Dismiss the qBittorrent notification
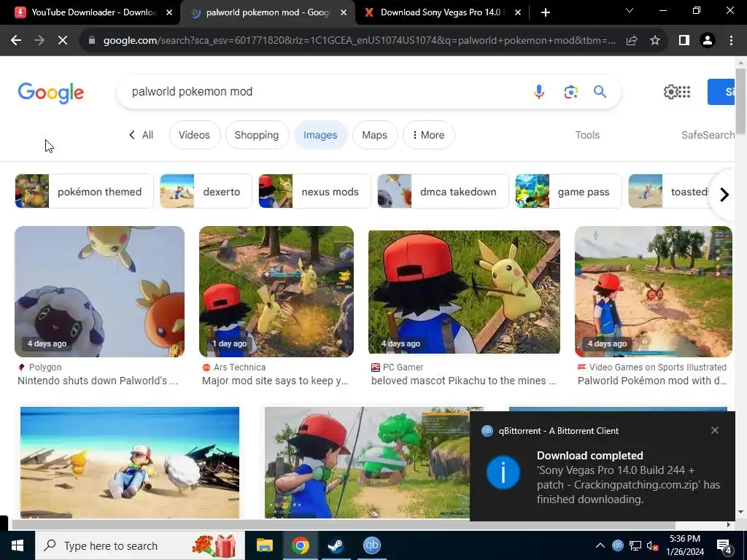The height and width of the screenshot is (560, 747). pyautogui.click(x=715, y=430)
